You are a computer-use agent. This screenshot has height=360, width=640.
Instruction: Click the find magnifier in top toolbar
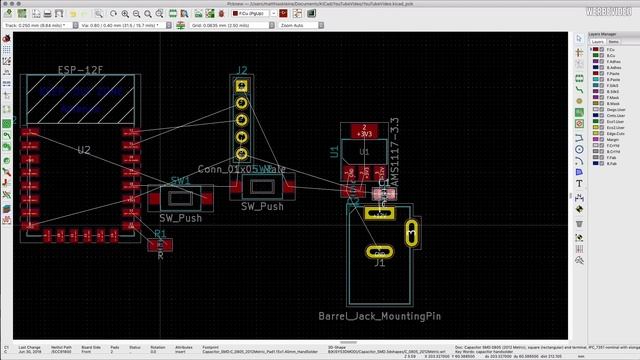click(x=99, y=13)
